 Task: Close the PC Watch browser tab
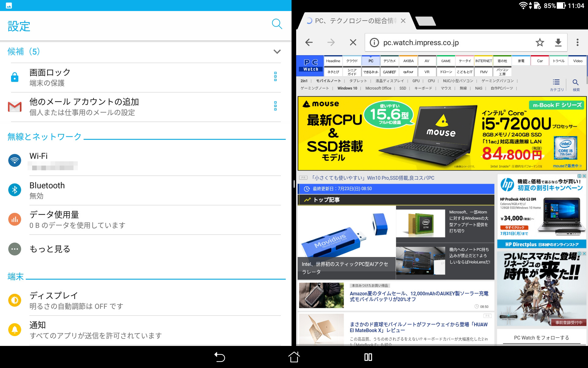click(403, 21)
